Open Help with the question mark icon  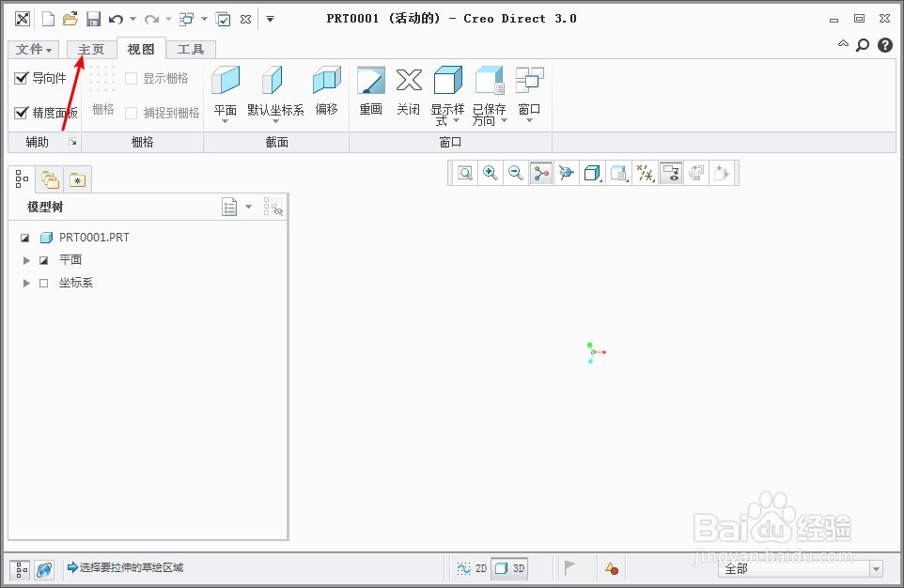[x=885, y=45]
